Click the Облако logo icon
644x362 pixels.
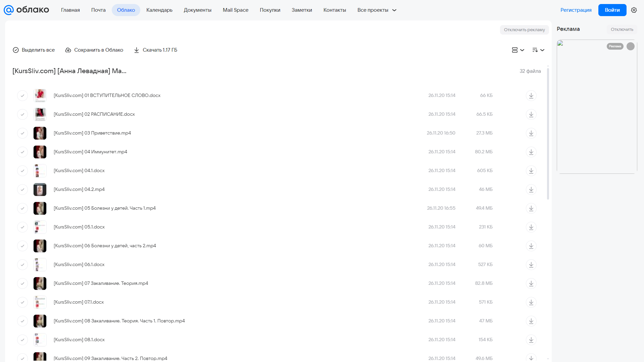pyautogui.click(x=9, y=10)
